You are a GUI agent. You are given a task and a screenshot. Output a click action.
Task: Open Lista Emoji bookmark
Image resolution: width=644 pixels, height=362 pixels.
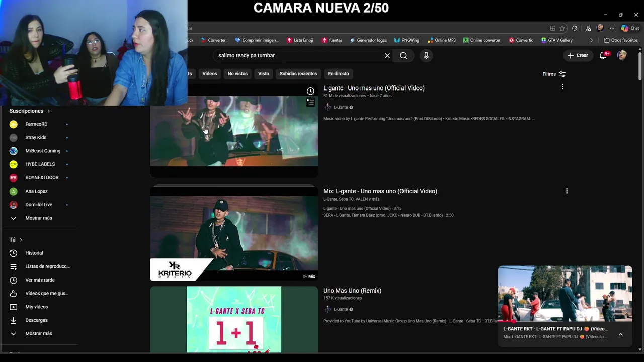coord(299,40)
